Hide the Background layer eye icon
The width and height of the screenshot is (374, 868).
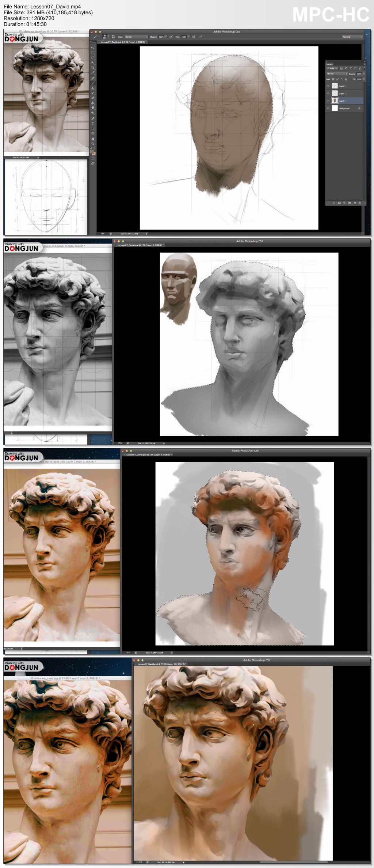click(x=328, y=108)
